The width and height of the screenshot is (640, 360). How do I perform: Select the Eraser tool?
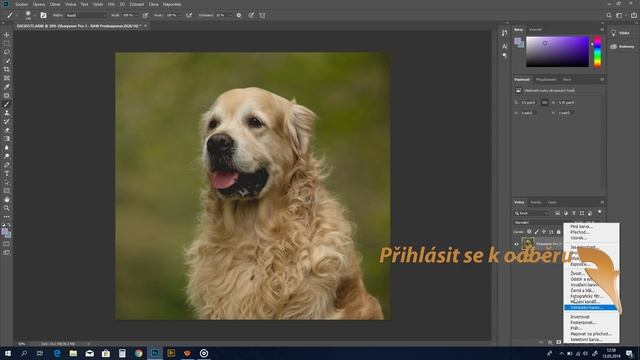pos(7,130)
